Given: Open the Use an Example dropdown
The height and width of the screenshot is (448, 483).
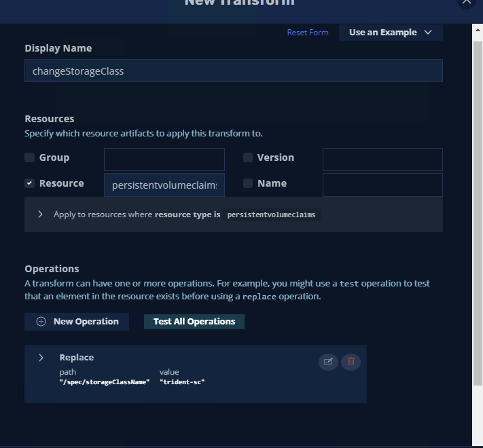Looking at the screenshot, I should click(x=391, y=33).
